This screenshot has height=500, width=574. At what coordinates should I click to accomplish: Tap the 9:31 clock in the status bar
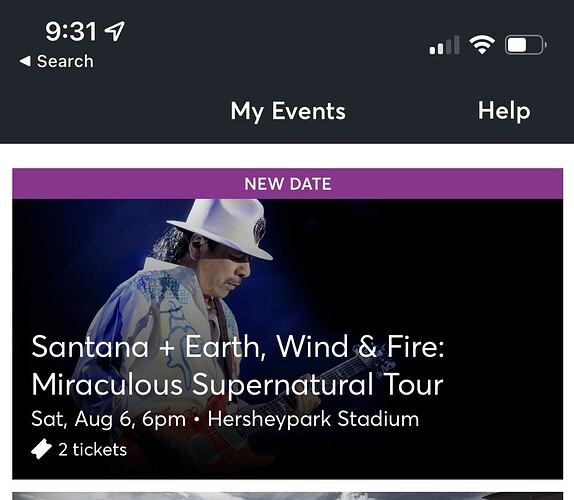pos(71,31)
